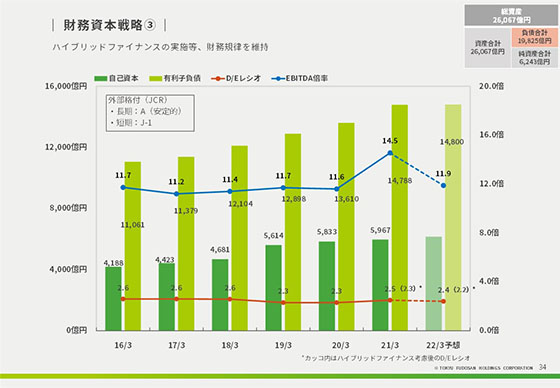The height and width of the screenshot is (388, 560).
Task: Click the 11,379 debt data label
Action: [x=186, y=211]
